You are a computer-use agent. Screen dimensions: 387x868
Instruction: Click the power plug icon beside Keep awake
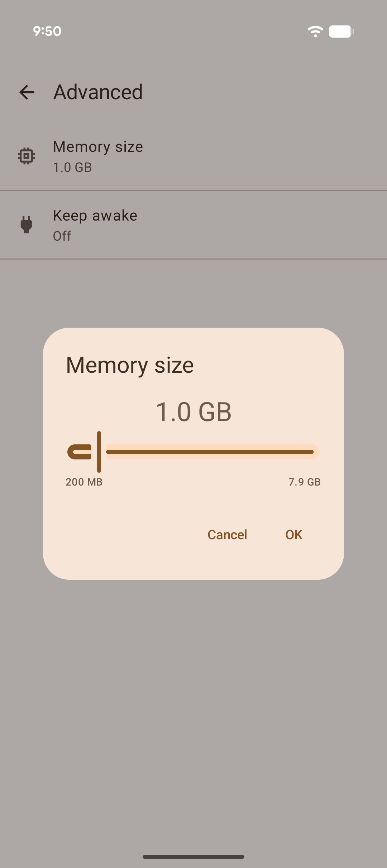click(25, 225)
